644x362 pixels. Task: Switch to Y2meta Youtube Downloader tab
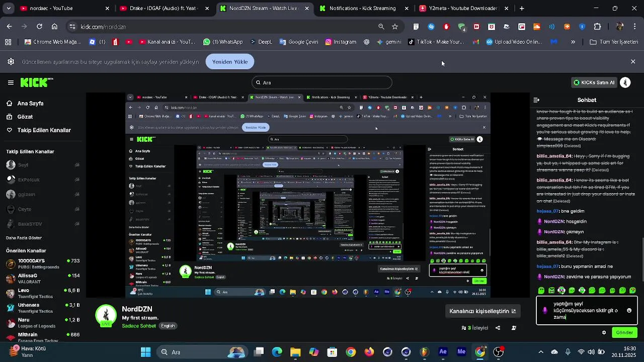point(464,8)
